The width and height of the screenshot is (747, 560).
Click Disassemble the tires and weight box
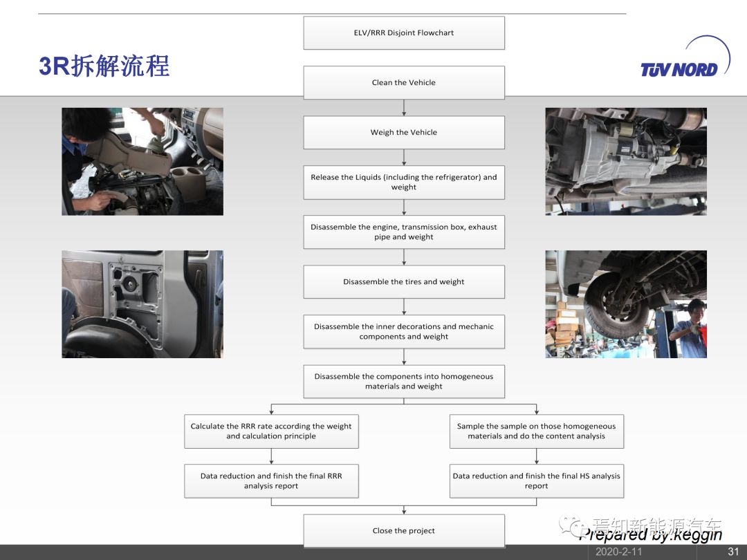tap(404, 282)
